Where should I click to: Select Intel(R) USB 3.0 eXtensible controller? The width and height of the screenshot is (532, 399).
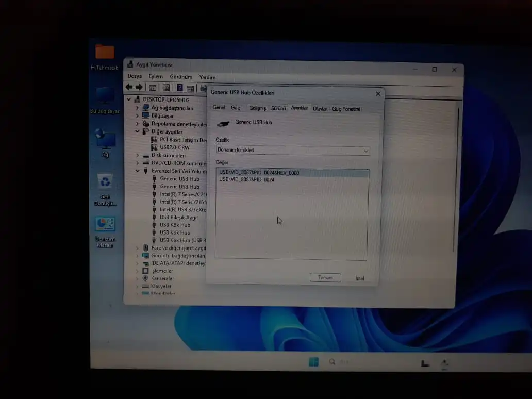[x=183, y=210]
